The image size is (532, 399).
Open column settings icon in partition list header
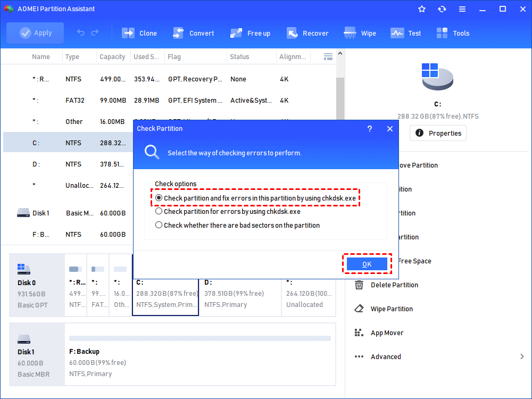pyautogui.click(x=328, y=56)
